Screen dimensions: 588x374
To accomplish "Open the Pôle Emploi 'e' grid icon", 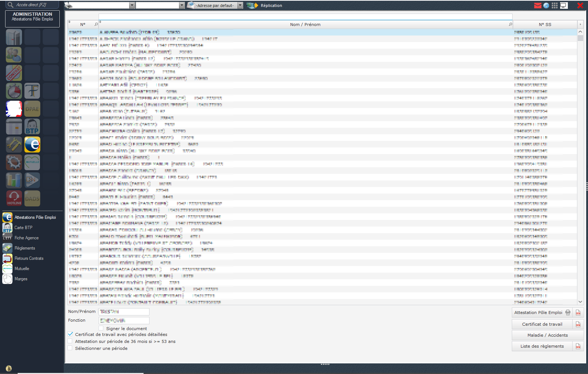I will (x=32, y=145).
